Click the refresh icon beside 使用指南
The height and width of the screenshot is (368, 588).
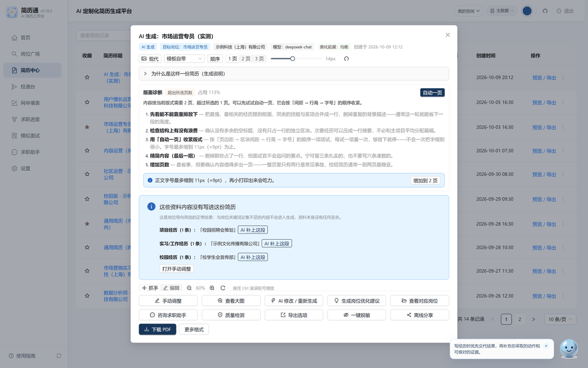(x=59, y=356)
